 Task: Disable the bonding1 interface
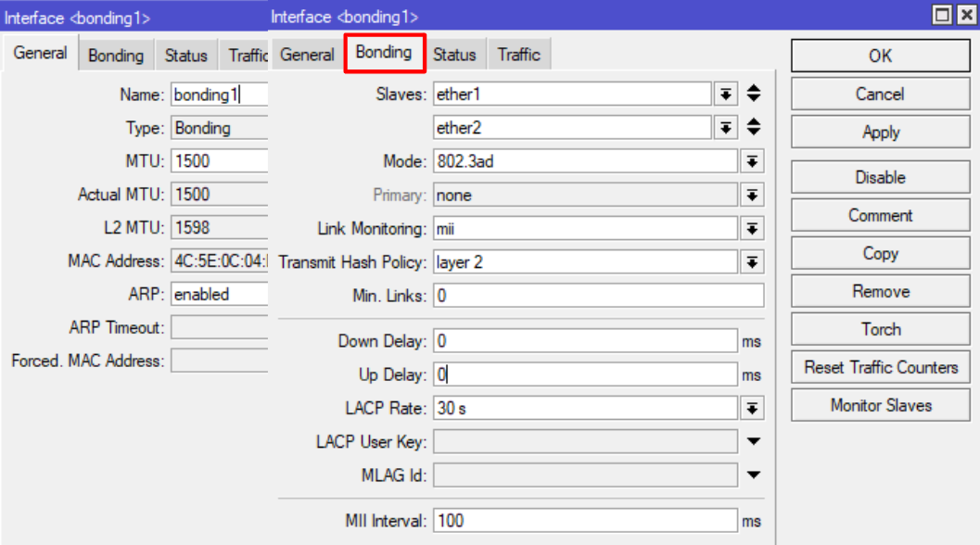(x=879, y=177)
